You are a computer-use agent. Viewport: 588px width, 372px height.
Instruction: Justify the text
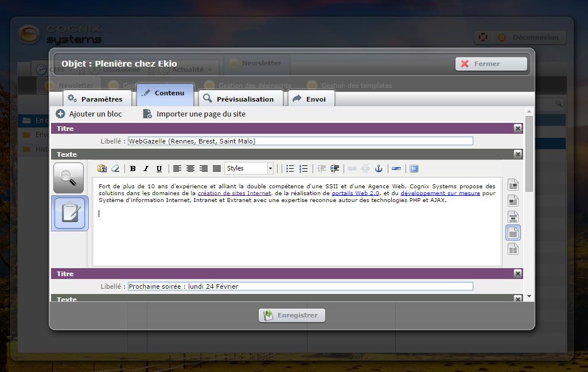click(217, 169)
